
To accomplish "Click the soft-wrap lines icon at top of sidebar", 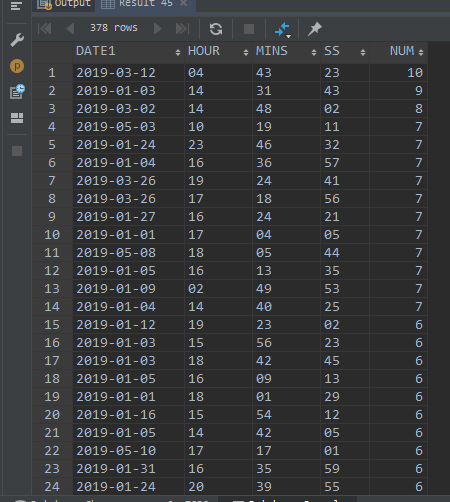I will [x=16, y=5].
